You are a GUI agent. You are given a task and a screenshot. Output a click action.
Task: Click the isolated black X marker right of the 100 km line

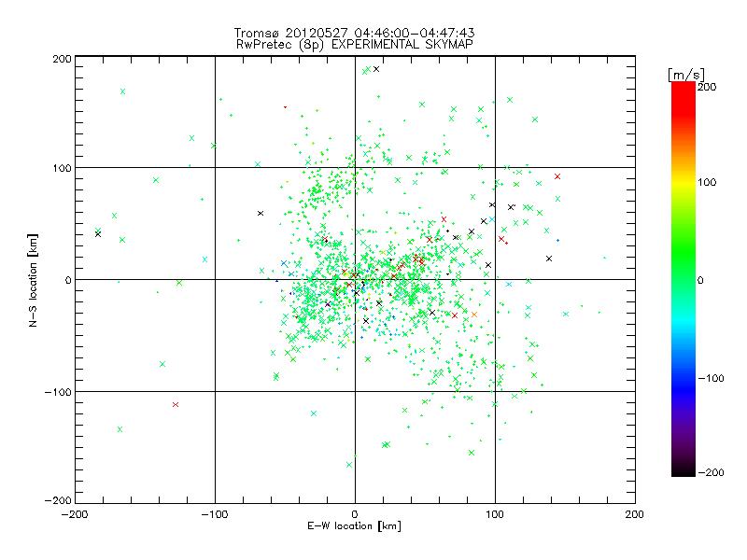click(x=549, y=259)
